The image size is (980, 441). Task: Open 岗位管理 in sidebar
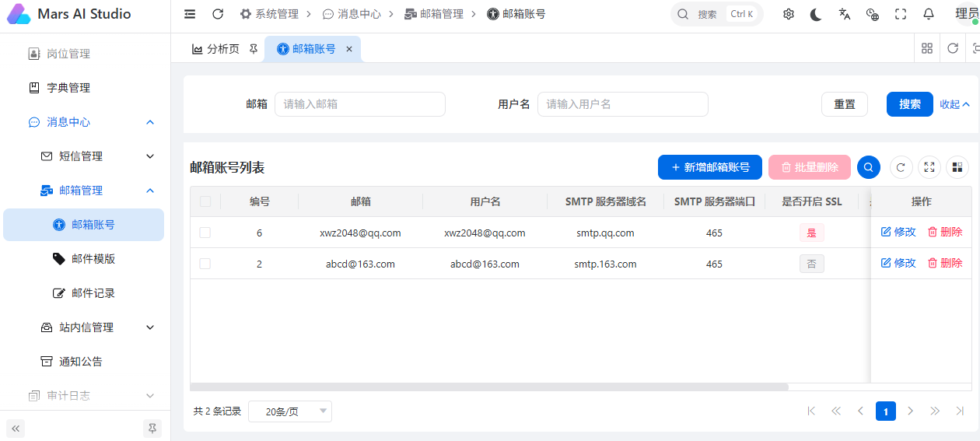86,54
